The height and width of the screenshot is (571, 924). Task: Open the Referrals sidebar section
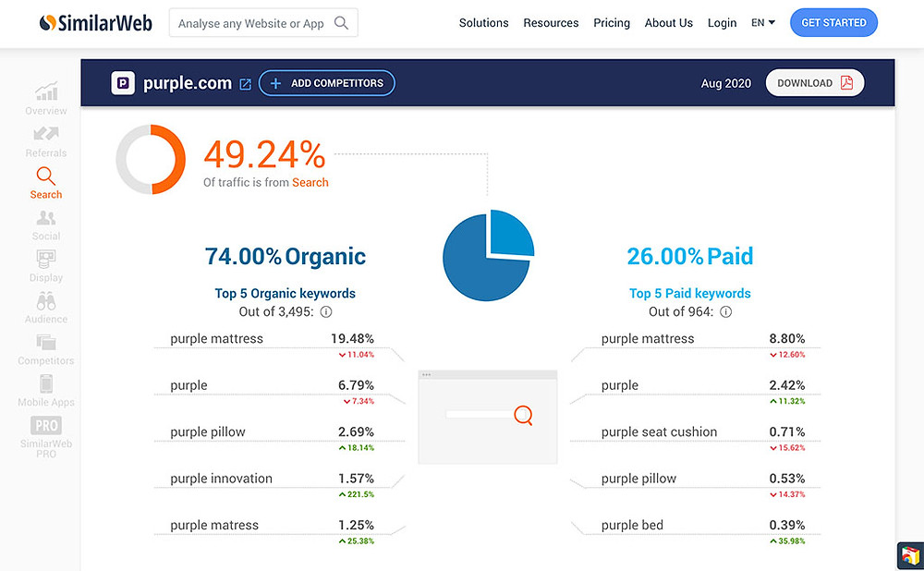pos(46,142)
